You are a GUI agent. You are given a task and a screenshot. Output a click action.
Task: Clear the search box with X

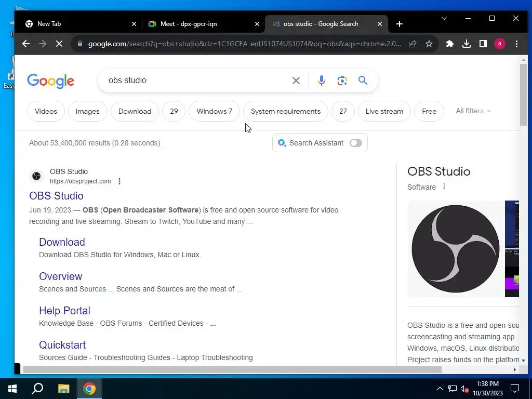click(x=296, y=81)
